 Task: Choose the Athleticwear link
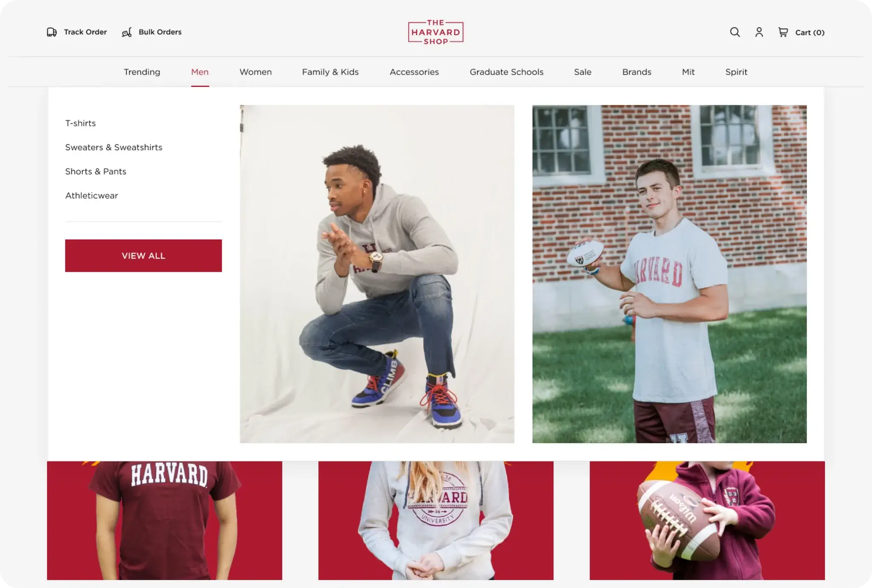coord(92,195)
